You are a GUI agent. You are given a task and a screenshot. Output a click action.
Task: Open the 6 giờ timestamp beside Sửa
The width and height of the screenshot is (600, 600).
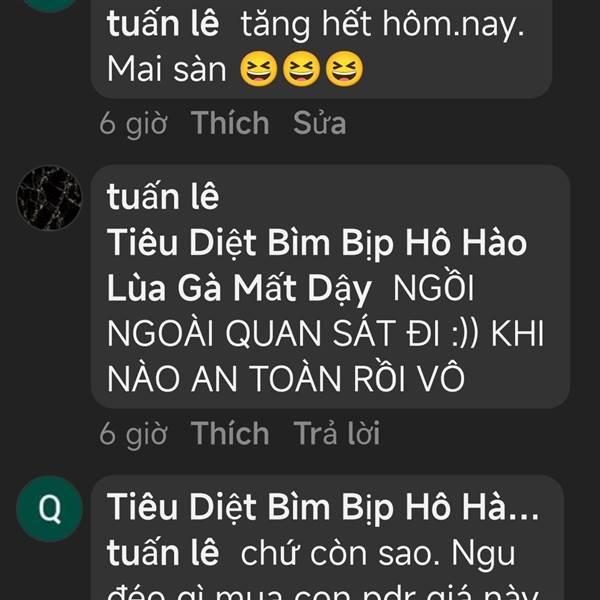pyautogui.click(x=133, y=124)
